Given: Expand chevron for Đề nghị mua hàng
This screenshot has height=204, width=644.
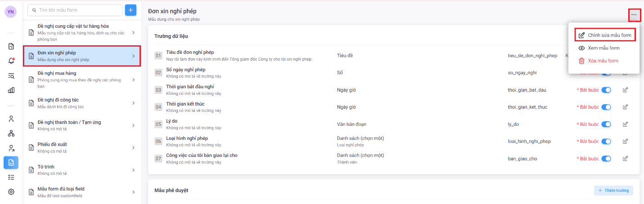Looking at the screenshot, I should pyautogui.click(x=134, y=80).
